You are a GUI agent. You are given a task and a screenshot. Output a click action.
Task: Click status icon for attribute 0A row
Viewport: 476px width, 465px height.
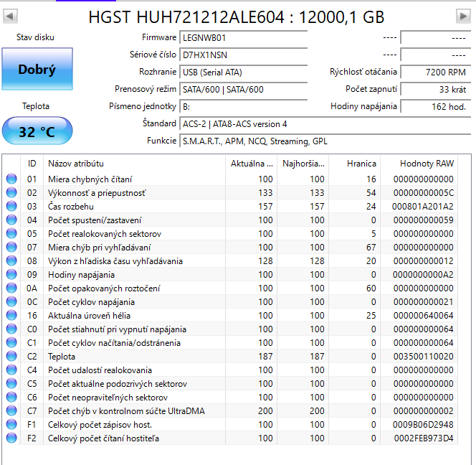pos(11,288)
